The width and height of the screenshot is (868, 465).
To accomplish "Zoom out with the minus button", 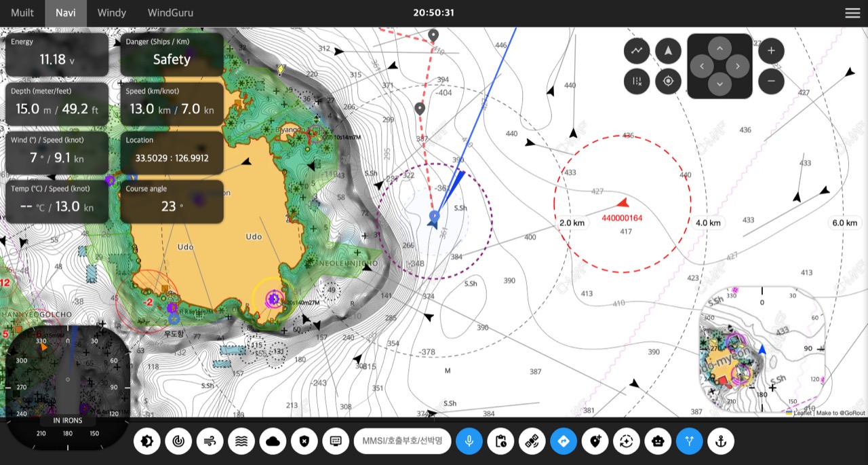I will 771,81.
